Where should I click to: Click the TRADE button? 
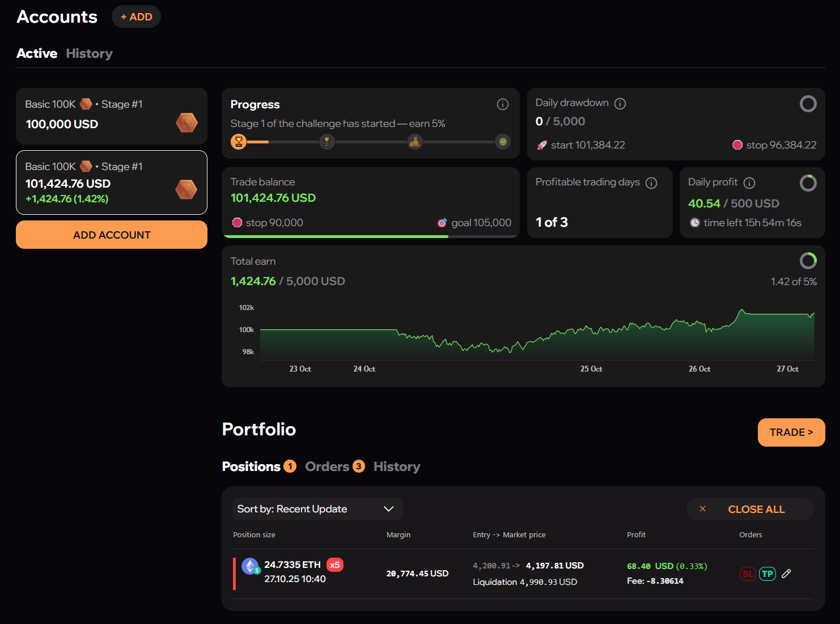pos(791,432)
